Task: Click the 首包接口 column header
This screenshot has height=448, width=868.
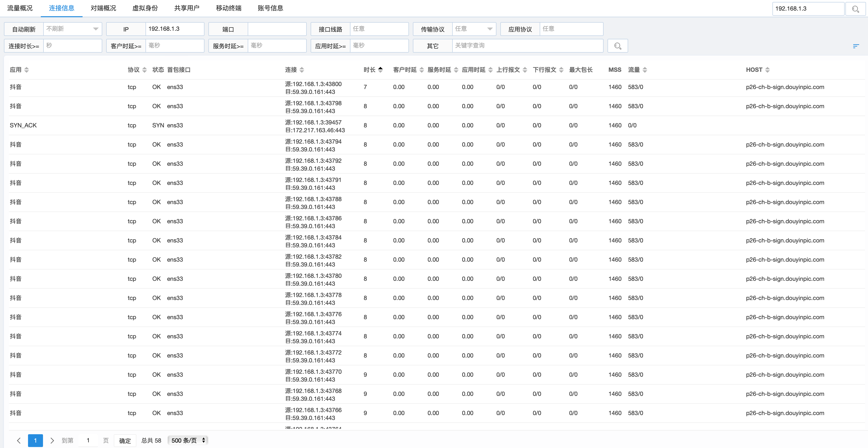Action: click(x=179, y=70)
